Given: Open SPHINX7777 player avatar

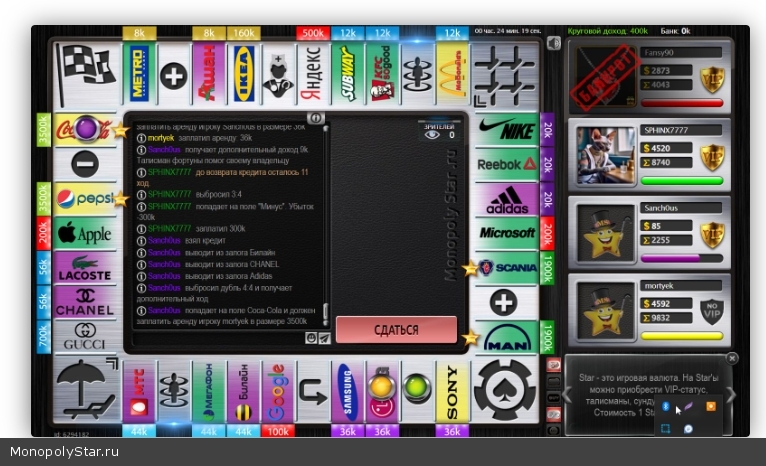Looking at the screenshot, I should point(606,154).
